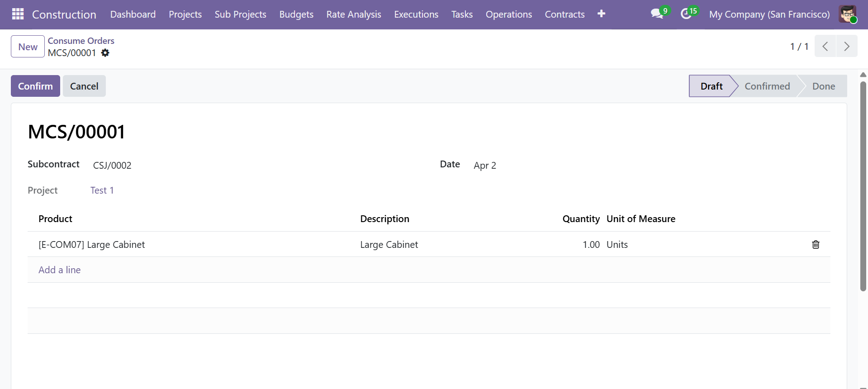
Task: Open the apps grid menu icon
Action: [18, 14]
